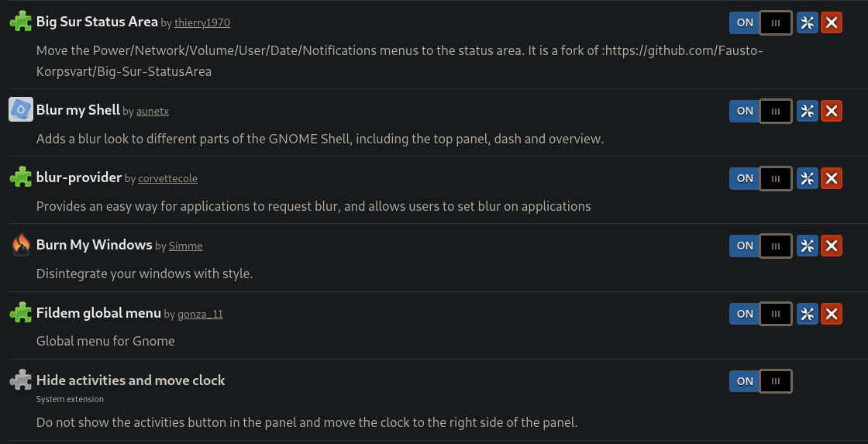Uninstall Big Sur Status Area extension

(832, 22)
